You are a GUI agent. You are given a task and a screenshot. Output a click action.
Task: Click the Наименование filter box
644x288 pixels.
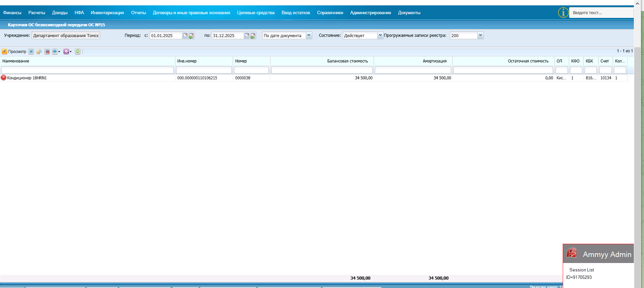coord(87,70)
